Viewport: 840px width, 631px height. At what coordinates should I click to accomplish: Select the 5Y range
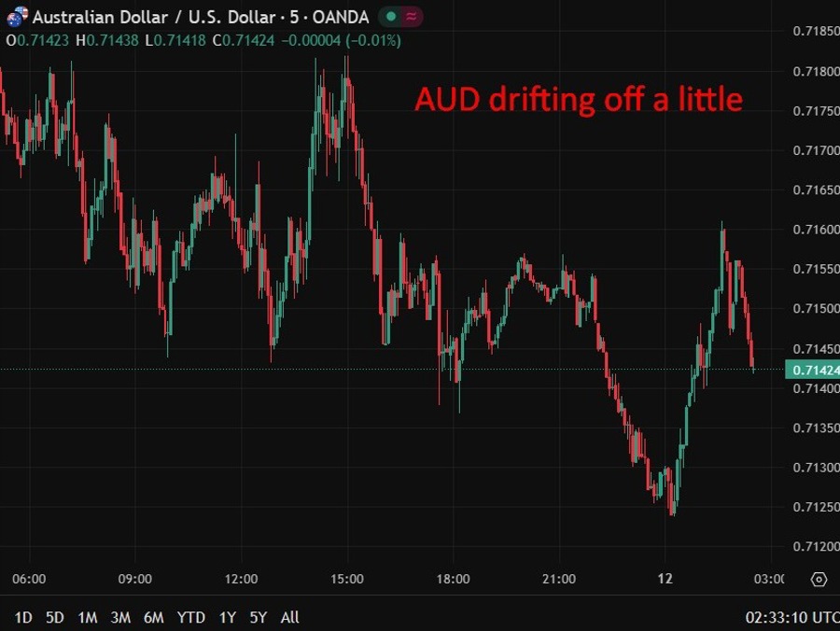[x=259, y=618]
